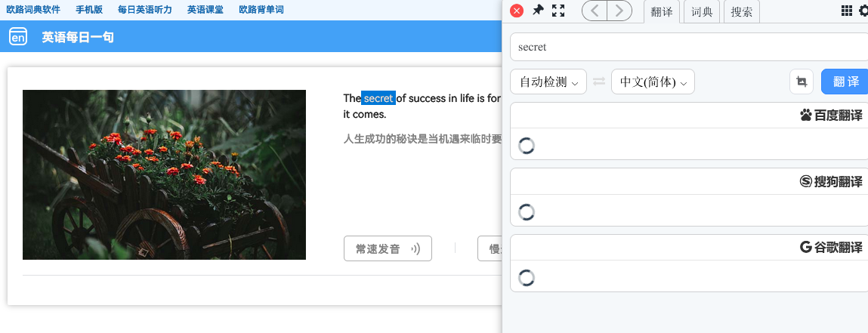Click the Sogou logo in 搜狗翻译
Viewport: 868px width, 333px height.
tap(806, 181)
